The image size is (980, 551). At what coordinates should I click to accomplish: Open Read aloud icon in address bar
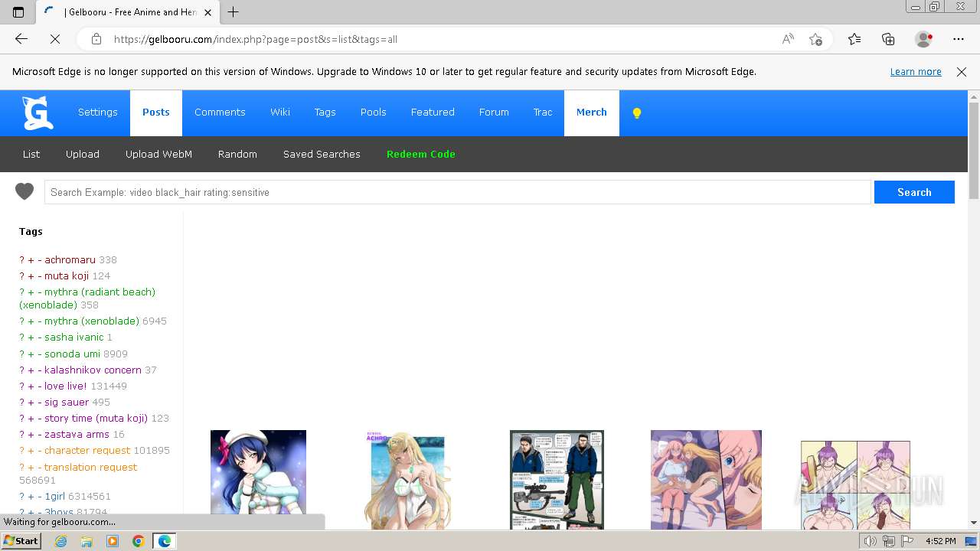click(x=788, y=39)
